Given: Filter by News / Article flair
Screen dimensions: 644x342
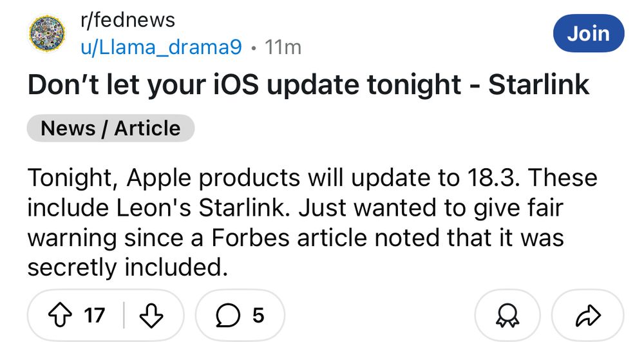Looking at the screenshot, I should (111, 128).
